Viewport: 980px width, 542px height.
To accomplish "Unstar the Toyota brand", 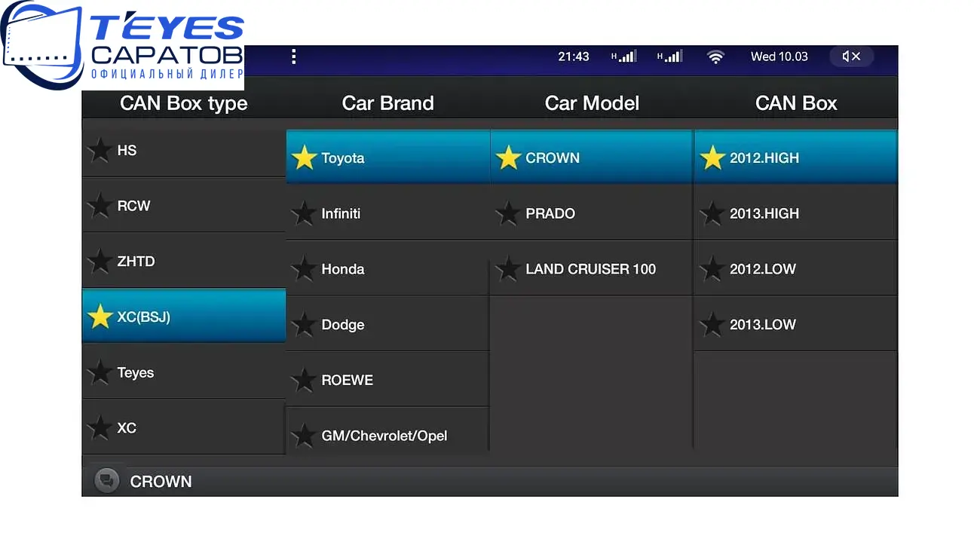I will (304, 158).
